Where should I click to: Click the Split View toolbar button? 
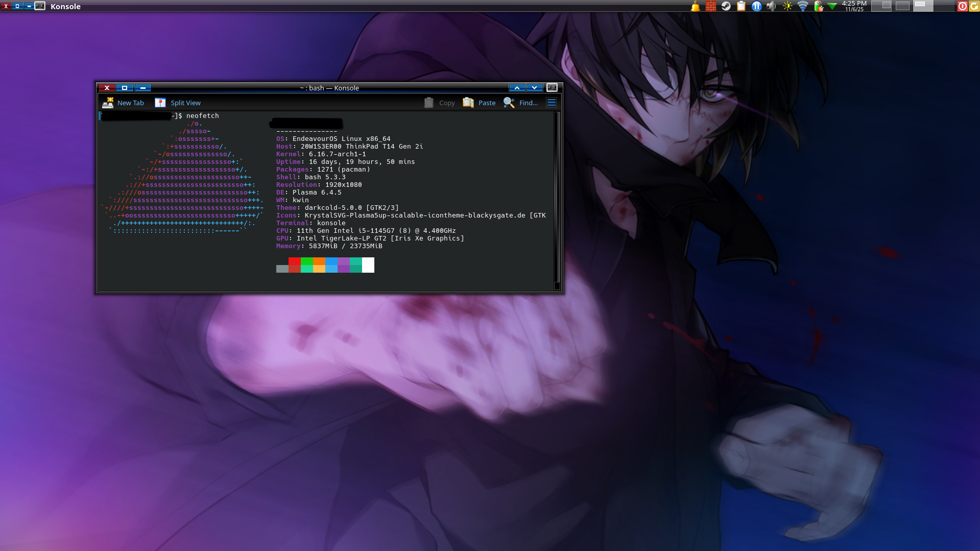coord(178,103)
